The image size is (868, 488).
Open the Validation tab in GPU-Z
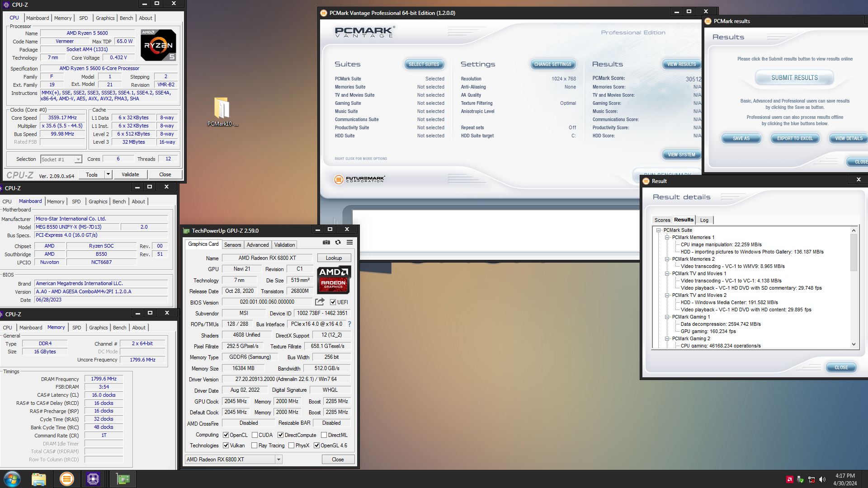(284, 245)
